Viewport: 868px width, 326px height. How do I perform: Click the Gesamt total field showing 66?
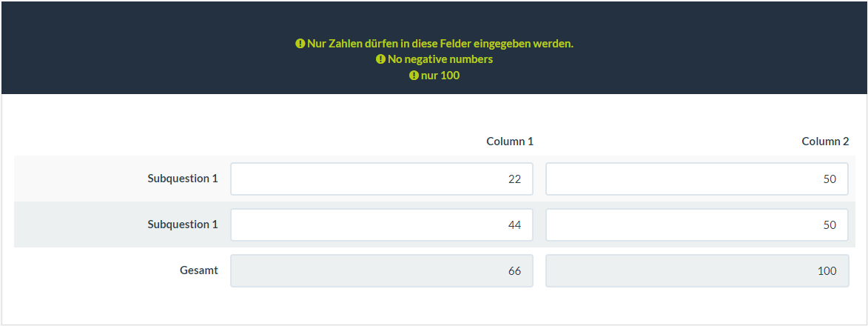(381, 271)
